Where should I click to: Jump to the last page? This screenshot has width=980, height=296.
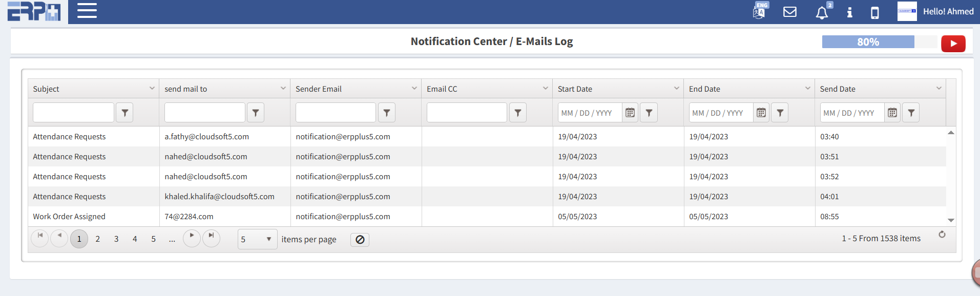(211, 238)
